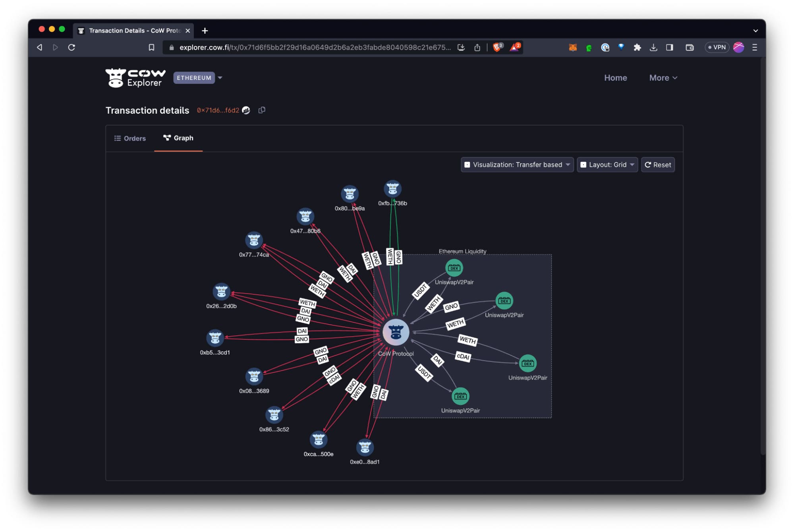
Task: Expand the Ethereum network selector
Action: pos(198,77)
